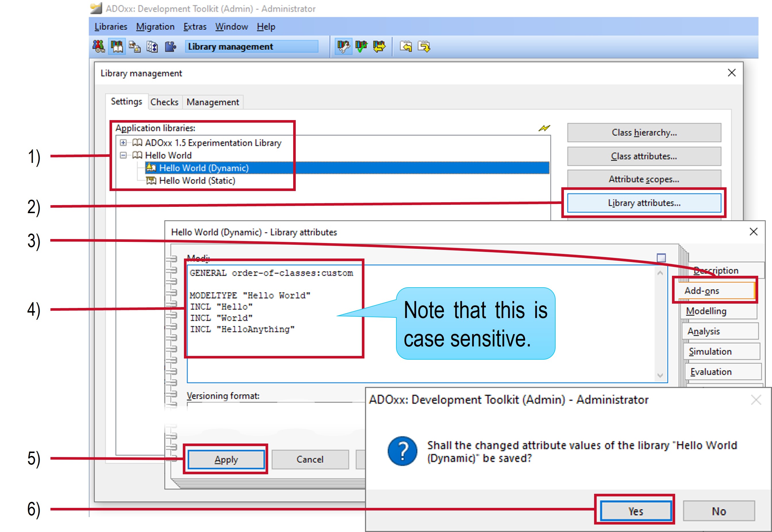The height and width of the screenshot is (532, 772).
Task: Click the Hello World (Dynamic) library icon
Action: [x=151, y=168]
